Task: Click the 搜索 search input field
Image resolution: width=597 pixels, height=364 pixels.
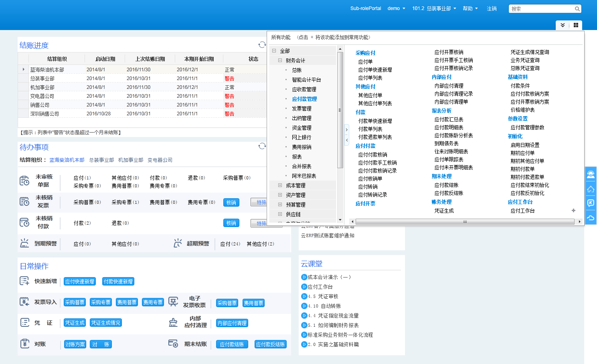Action: point(541,9)
